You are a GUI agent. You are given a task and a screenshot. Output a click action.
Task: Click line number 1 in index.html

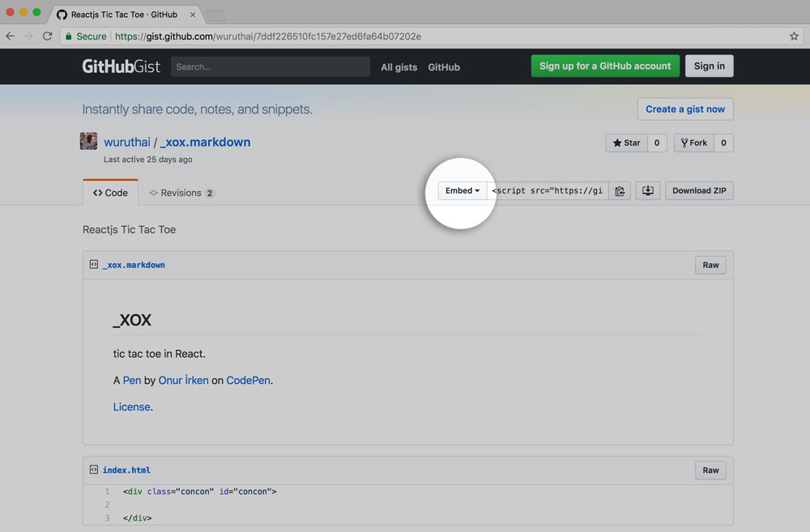108,492
